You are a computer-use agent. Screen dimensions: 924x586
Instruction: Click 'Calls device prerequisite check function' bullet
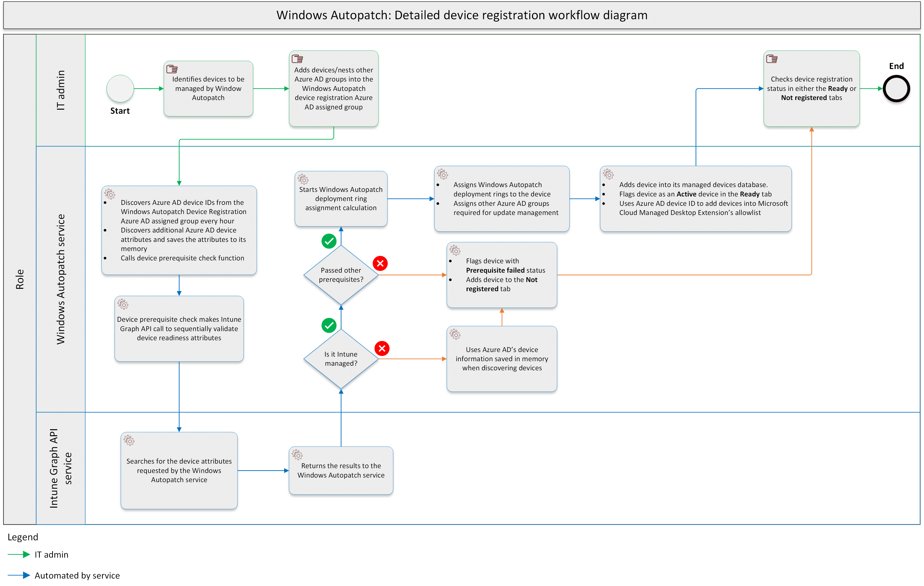coord(182,258)
